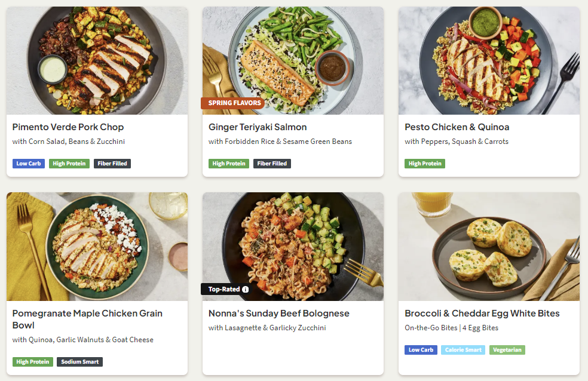The image size is (588, 381).
Task: Select Broccoli & Cheddar Egg White Bites title
Action: coord(482,314)
